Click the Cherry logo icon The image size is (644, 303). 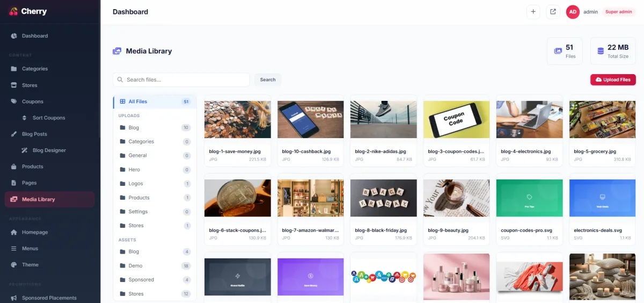(x=14, y=11)
